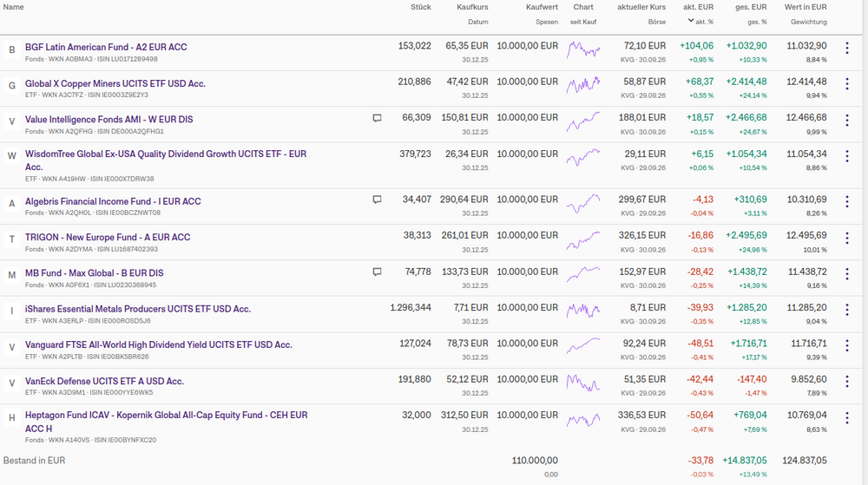
Task: Sort by the akt. EUR column header
Action: coord(698,7)
